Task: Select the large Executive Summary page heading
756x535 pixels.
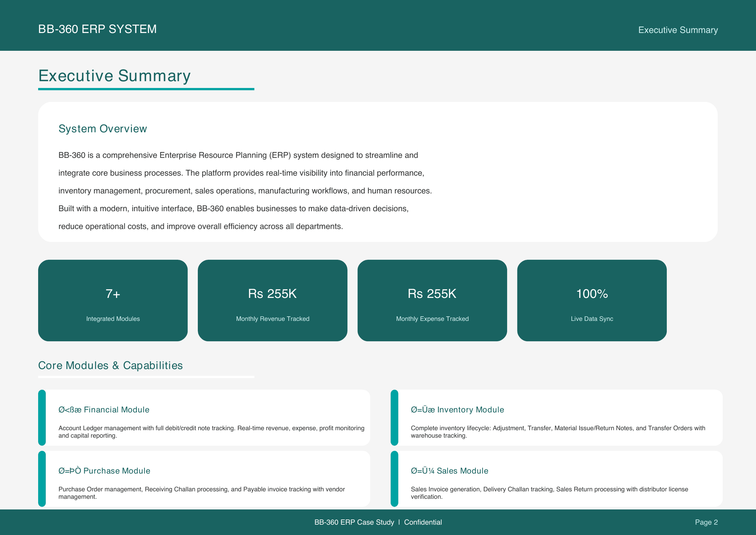Action: [114, 76]
